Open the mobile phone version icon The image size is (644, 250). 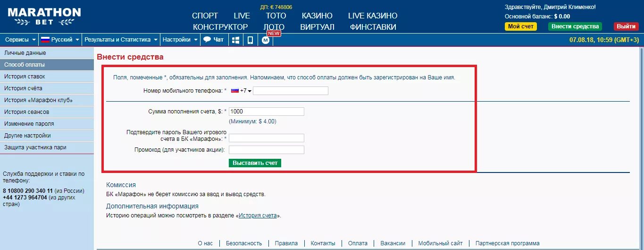click(x=251, y=40)
